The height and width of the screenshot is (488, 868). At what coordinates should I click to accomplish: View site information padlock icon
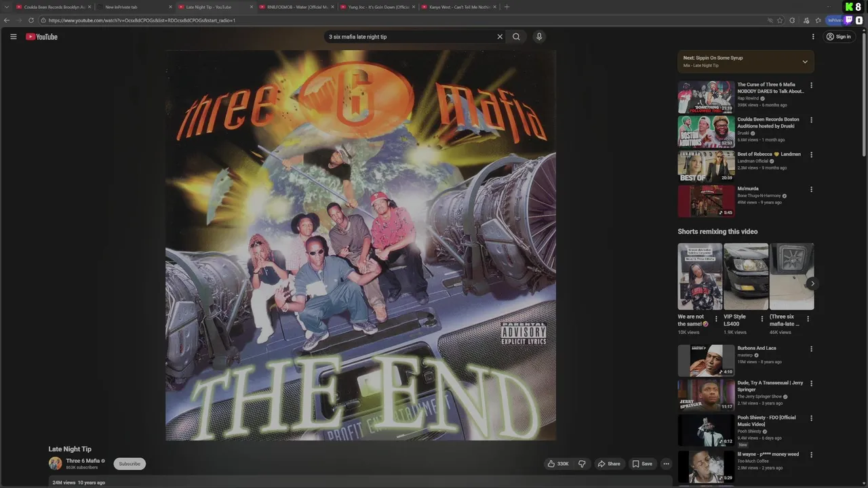pyautogui.click(x=43, y=20)
